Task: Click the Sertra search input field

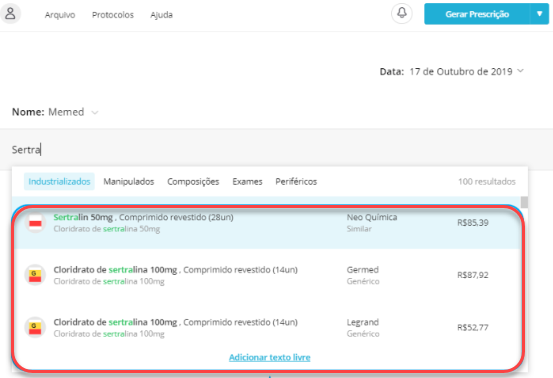Action: [276, 150]
